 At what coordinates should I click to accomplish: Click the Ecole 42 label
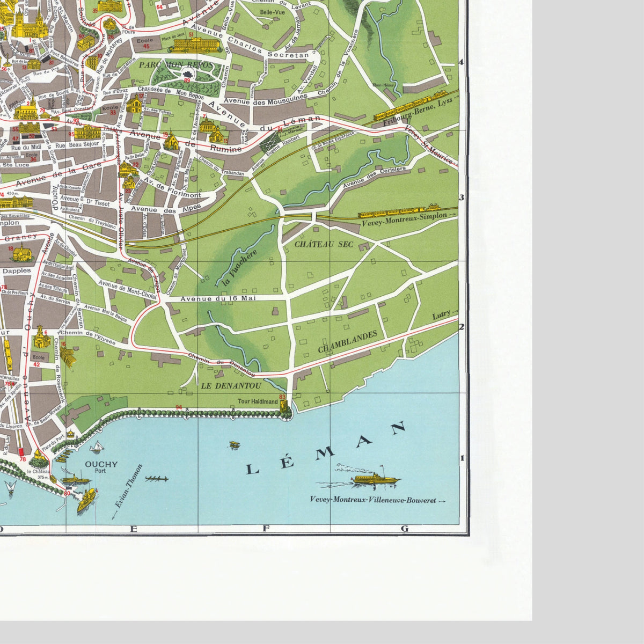pos(38,361)
